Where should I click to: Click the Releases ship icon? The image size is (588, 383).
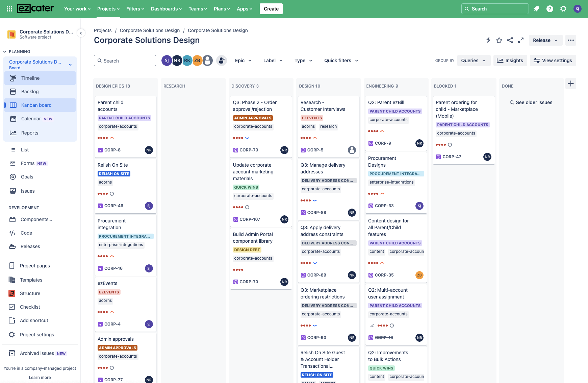12,246
